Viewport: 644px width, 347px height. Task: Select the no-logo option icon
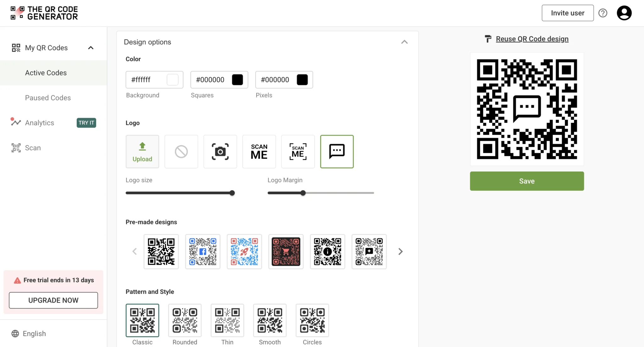tap(181, 151)
